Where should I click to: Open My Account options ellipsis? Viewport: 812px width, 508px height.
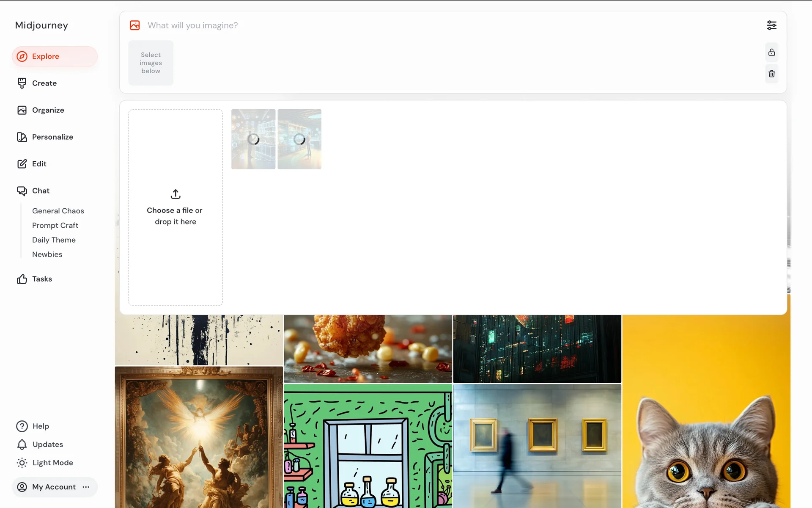pos(86,487)
